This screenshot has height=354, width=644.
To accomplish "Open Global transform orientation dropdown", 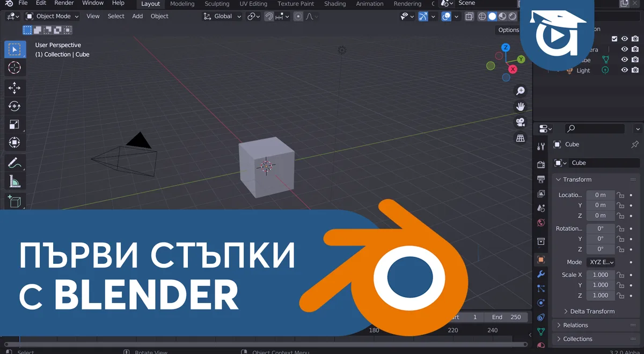I will (222, 17).
